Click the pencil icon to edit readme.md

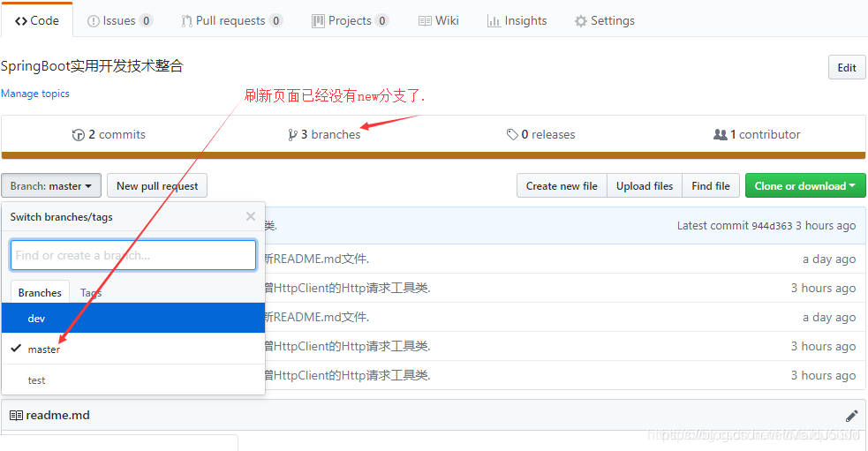point(851,416)
